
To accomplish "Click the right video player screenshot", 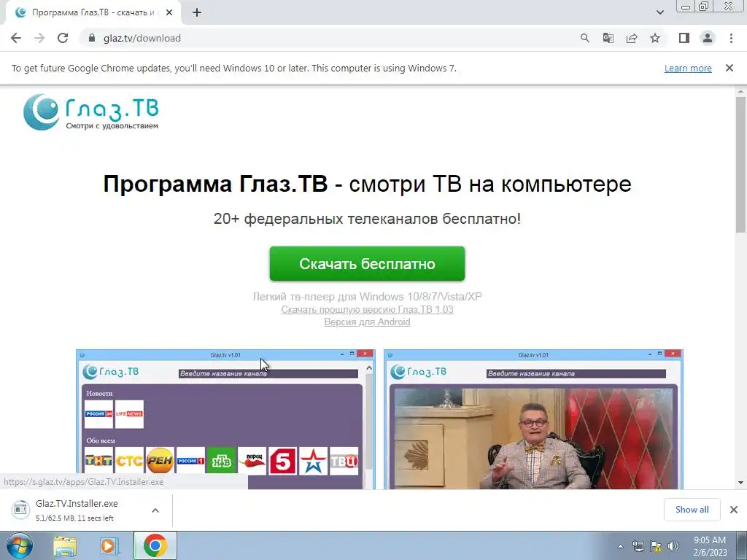I will click(533, 419).
